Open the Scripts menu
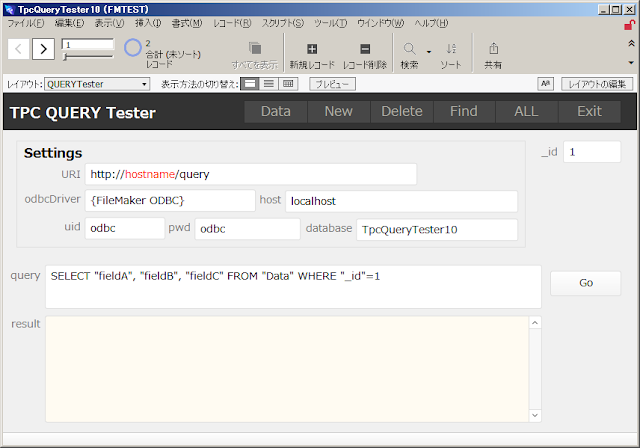 (283, 23)
